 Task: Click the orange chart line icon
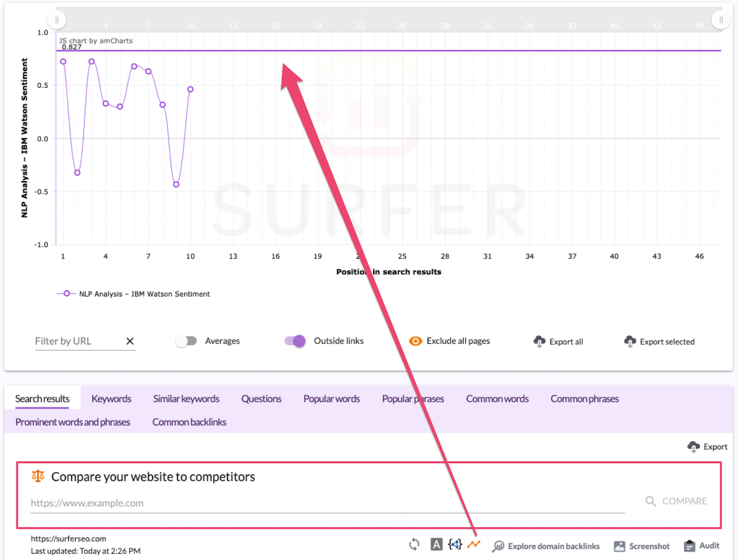(474, 544)
